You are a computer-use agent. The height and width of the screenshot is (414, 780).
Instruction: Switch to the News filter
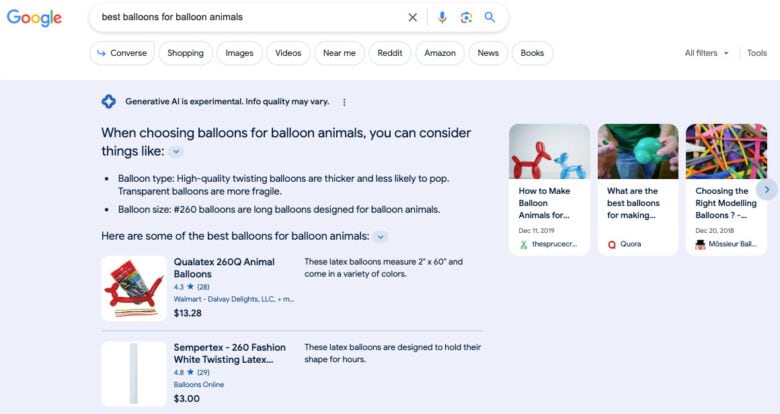tap(488, 53)
